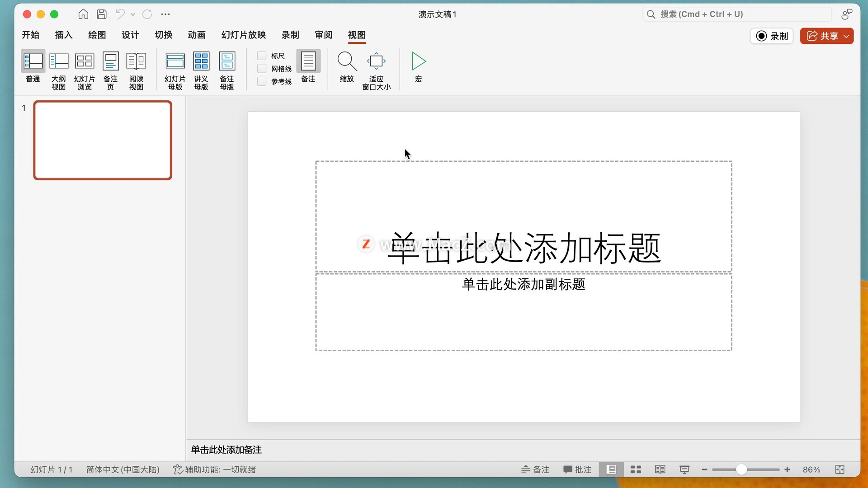Viewport: 868px width, 488px height.
Task: Click Slide Sorter icon in status bar
Action: point(636,470)
